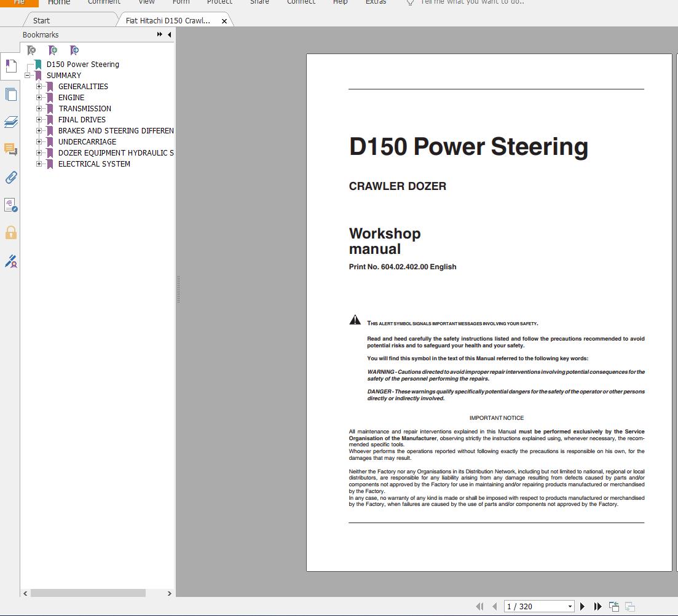Click the bookmark icon beside TRANSMISSION
The width and height of the screenshot is (678, 616).
click(50, 109)
